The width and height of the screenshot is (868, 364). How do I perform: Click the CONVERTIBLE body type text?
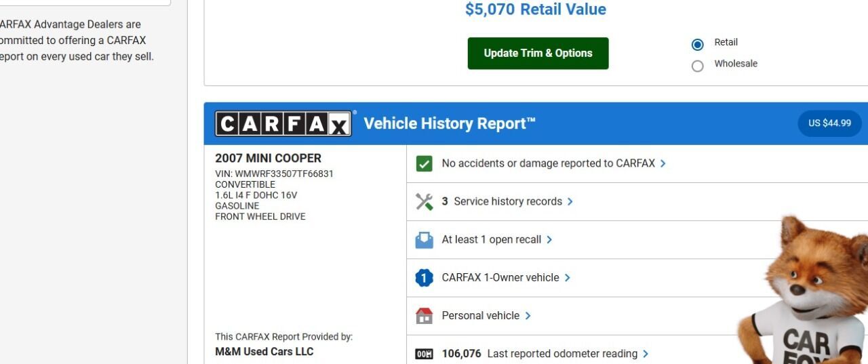[245, 184]
